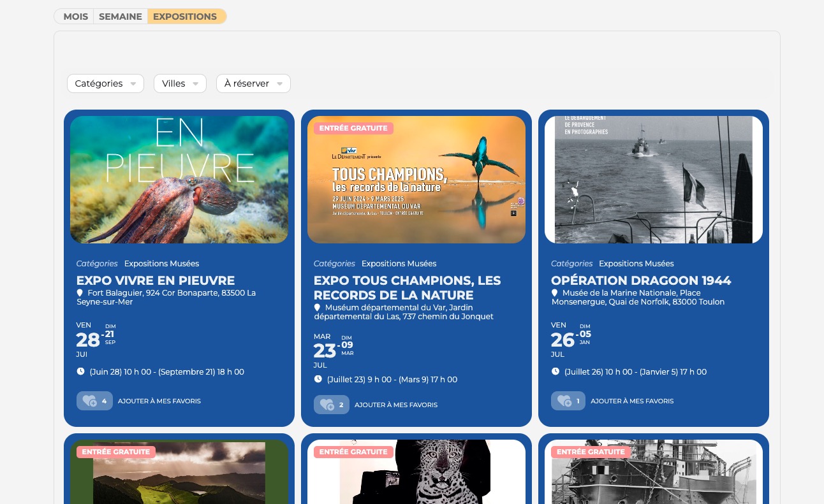The image size is (824, 504).
Task: Click the VEN 26 JUL start date
Action: click(563, 340)
